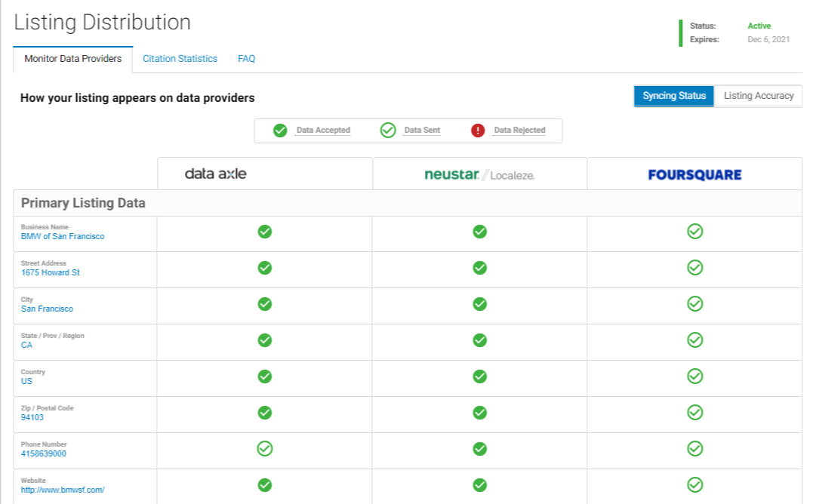Viewport: 813px width, 504px height.
Task: Click the 1675 Howard St address link
Action: click(51, 273)
